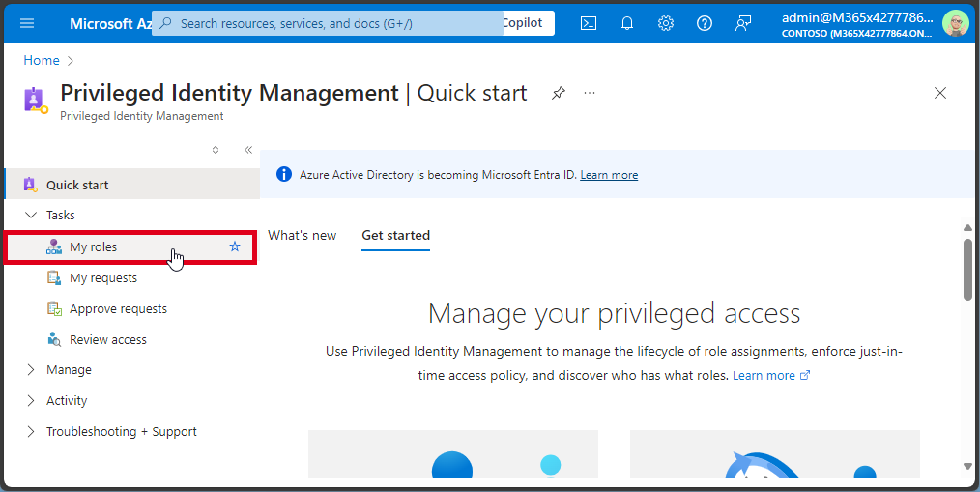Pin Privileged Identity Management blade

559,93
